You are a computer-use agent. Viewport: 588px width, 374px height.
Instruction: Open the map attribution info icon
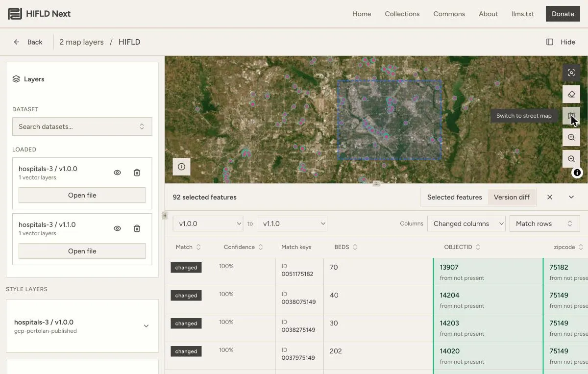pos(577,173)
